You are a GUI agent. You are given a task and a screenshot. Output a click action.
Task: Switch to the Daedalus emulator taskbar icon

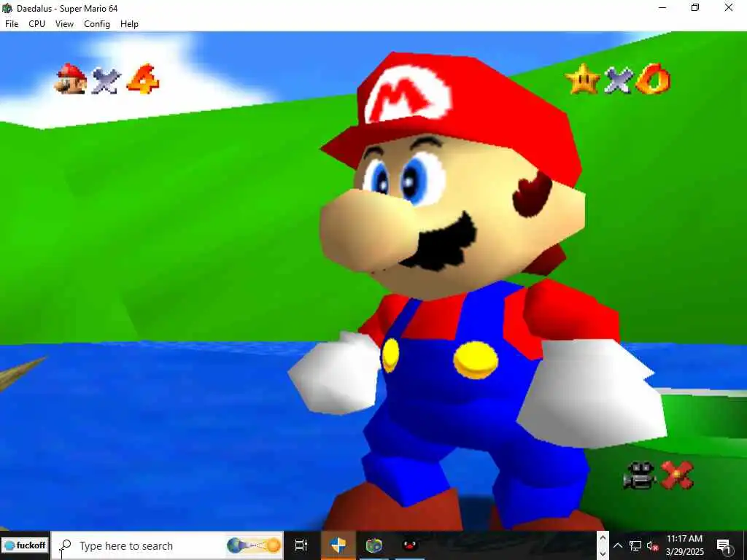(x=374, y=545)
